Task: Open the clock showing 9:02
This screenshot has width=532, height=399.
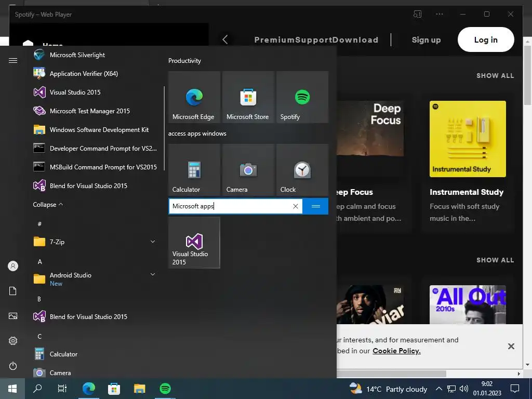Action: 487,389
